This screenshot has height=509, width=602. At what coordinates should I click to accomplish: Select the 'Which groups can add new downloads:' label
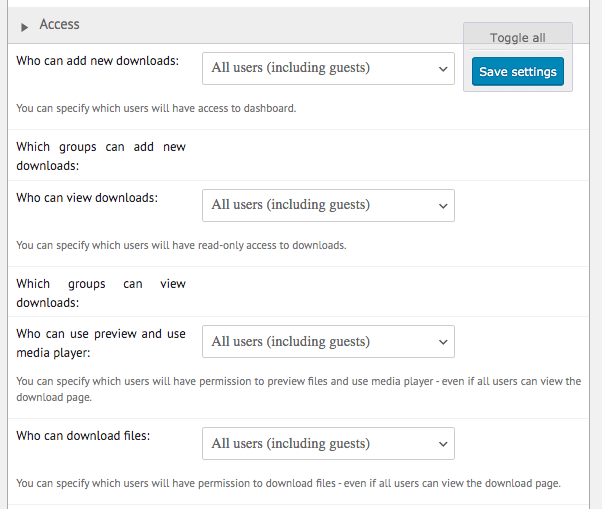(x=101, y=156)
